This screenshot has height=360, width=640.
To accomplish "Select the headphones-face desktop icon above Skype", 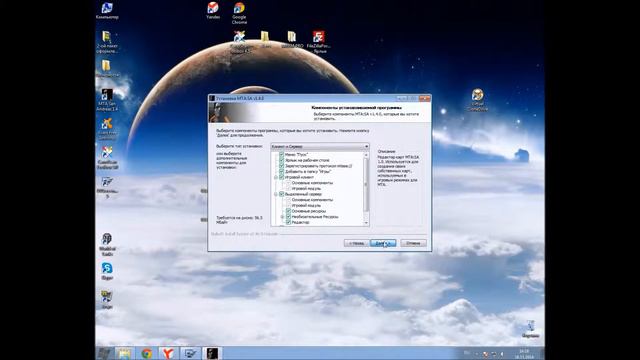I will 107,245.
